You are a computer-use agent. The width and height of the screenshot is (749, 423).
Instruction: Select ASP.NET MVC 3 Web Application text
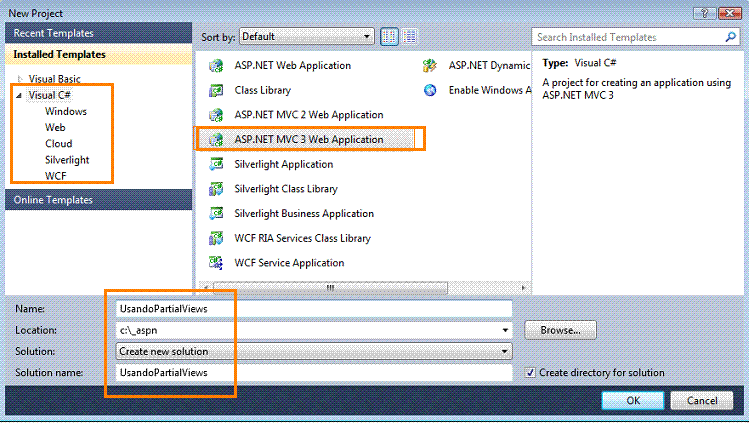309,139
